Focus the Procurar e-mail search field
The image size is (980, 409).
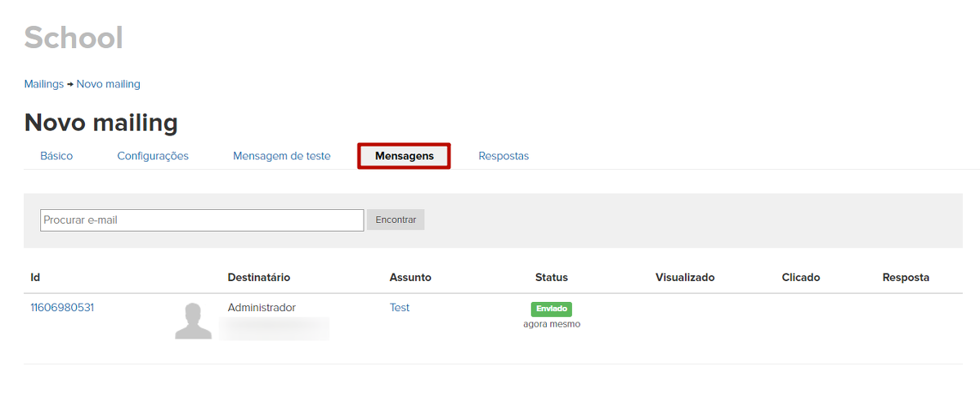pos(201,220)
